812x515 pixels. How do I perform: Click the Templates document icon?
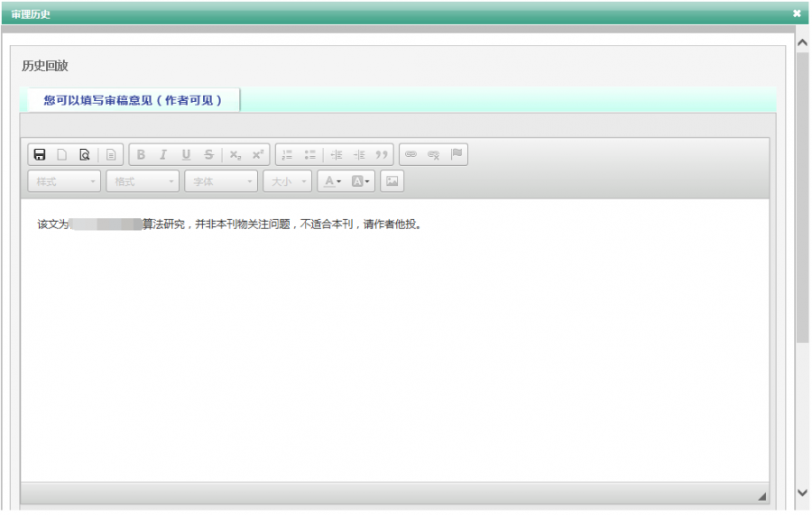coord(111,154)
